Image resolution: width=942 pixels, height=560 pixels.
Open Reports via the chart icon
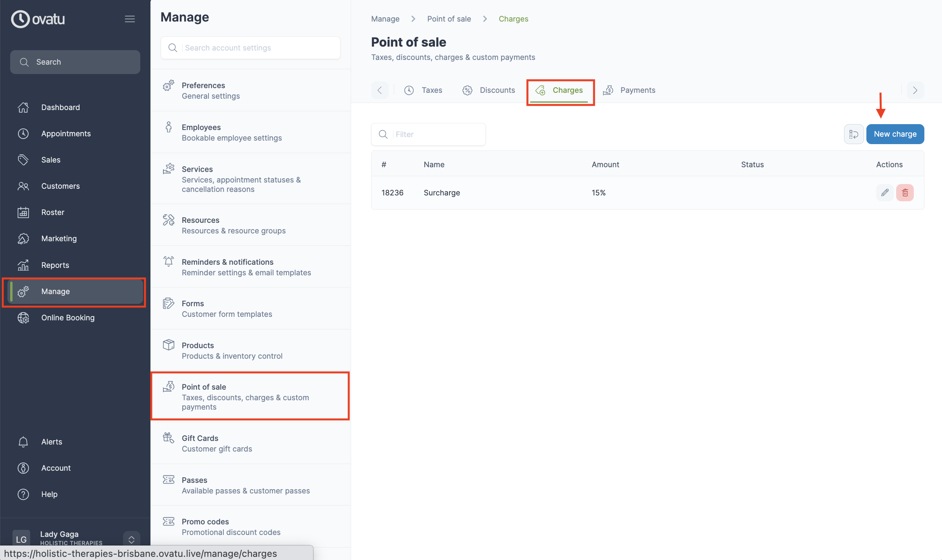click(23, 265)
